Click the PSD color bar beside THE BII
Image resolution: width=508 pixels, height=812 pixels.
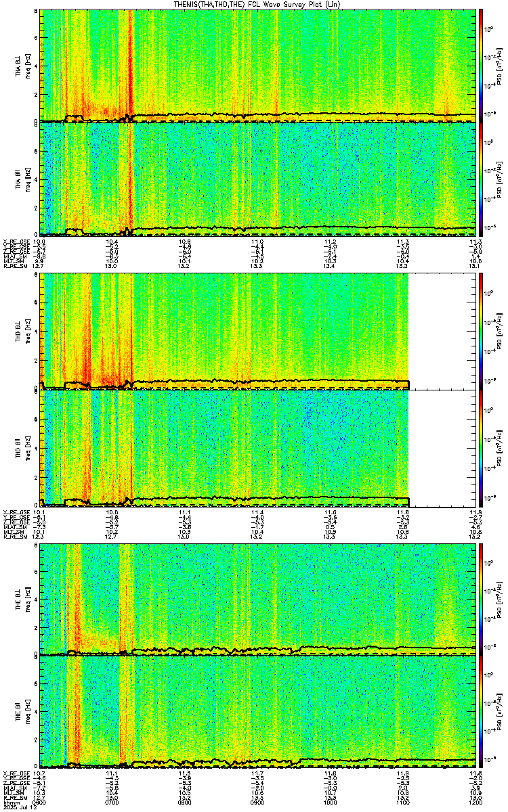[482, 712]
